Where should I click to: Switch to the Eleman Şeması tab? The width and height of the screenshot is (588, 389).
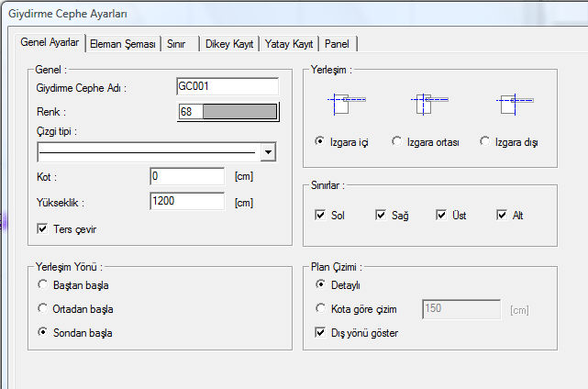[x=123, y=44]
